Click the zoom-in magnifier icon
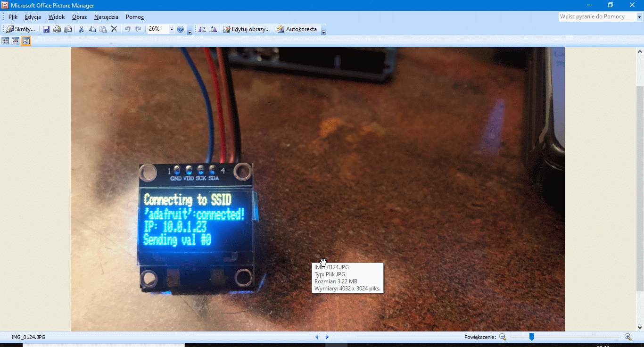 [x=627, y=337]
